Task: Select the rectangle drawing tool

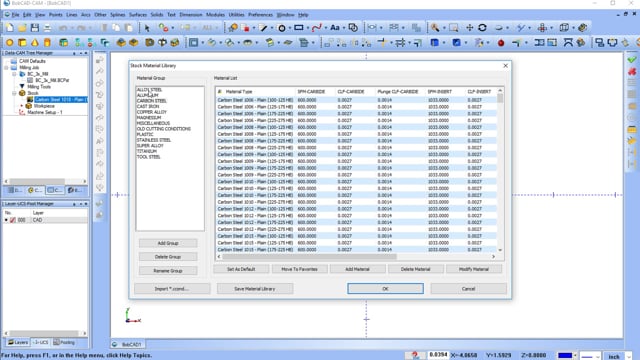Action: 299,28
